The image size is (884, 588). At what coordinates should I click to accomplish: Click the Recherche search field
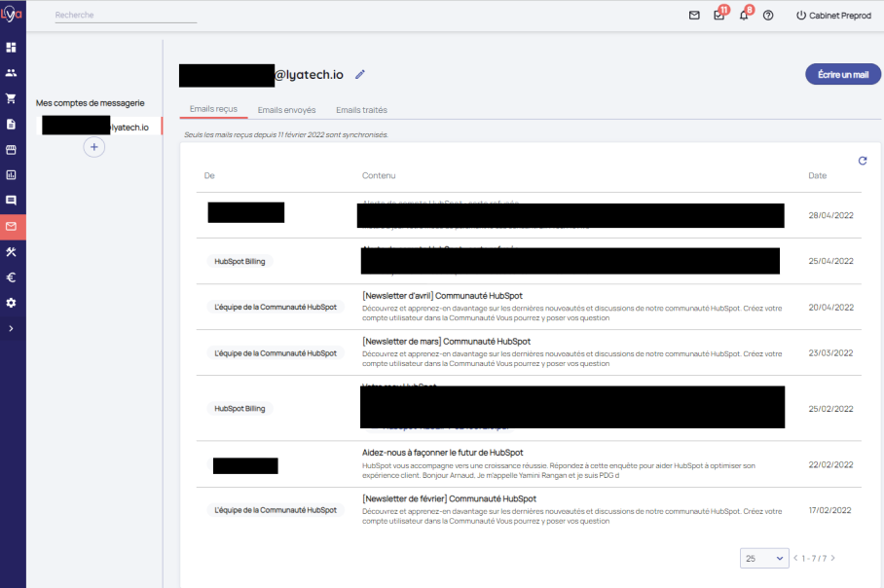[126, 16]
